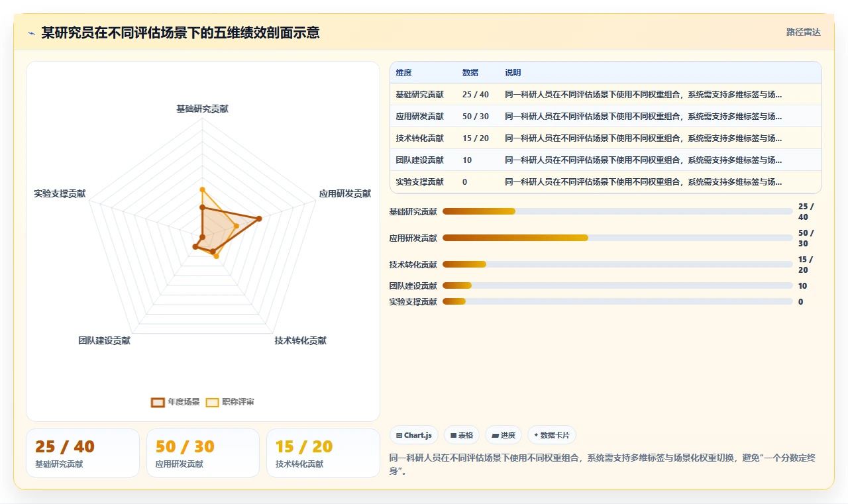Click the 数据 column header

[x=470, y=72]
